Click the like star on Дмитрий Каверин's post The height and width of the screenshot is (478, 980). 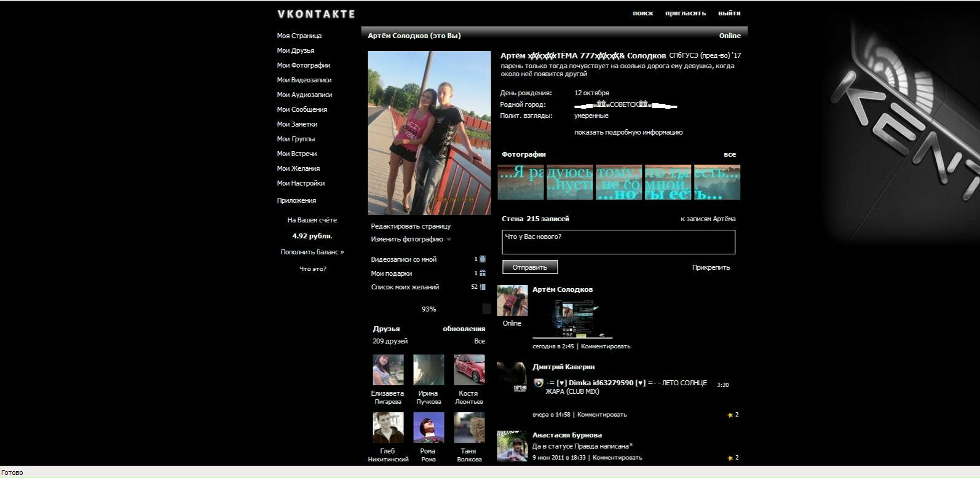tap(730, 415)
